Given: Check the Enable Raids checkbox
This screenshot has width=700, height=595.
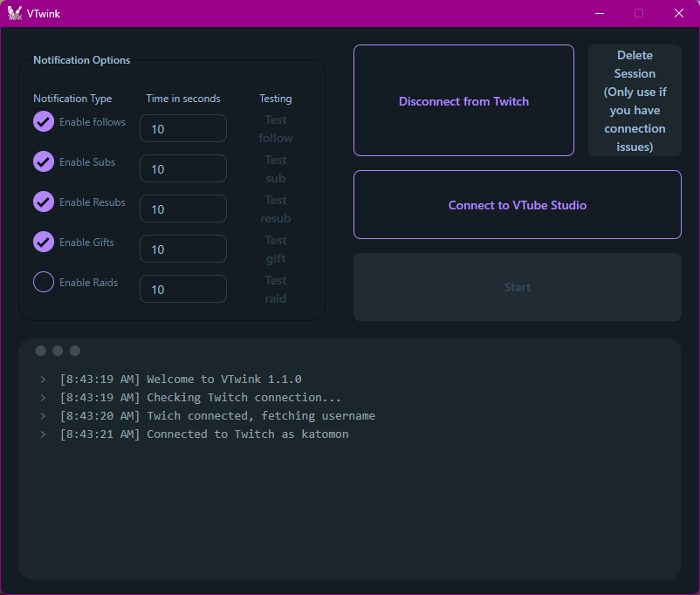Looking at the screenshot, I should [x=44, y=282].
